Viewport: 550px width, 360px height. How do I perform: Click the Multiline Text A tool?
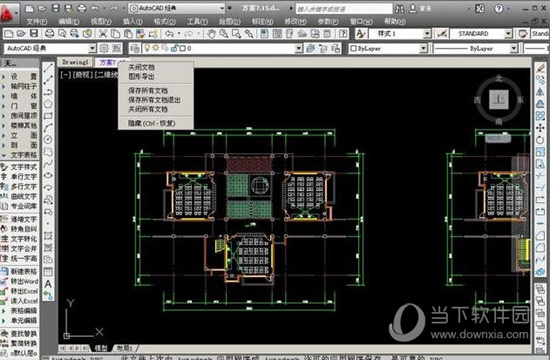click(48, 284)
